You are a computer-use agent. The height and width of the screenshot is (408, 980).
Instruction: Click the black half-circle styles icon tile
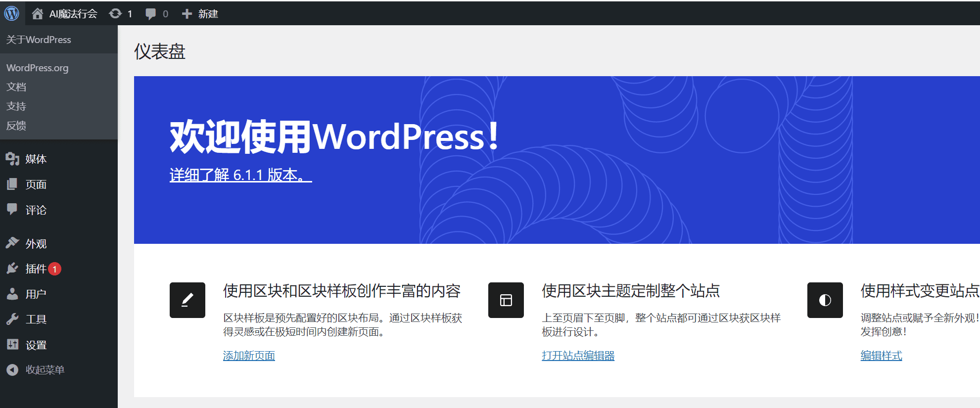825,300
